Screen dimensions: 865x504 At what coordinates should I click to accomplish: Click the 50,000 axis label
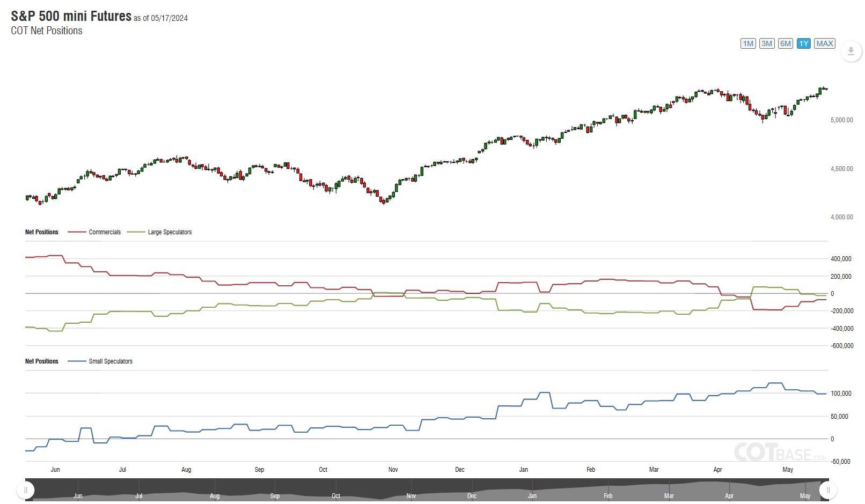tap(840, 417)
